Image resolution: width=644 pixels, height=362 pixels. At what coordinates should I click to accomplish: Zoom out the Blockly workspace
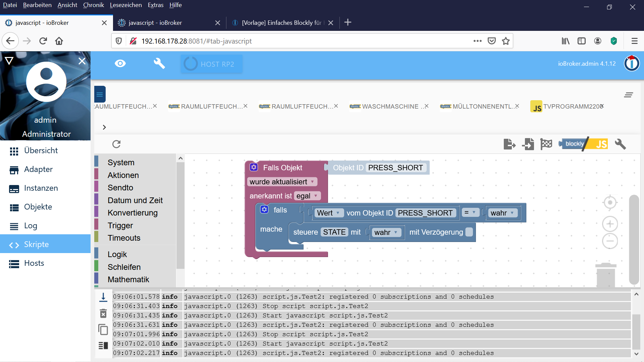[610, 241]
